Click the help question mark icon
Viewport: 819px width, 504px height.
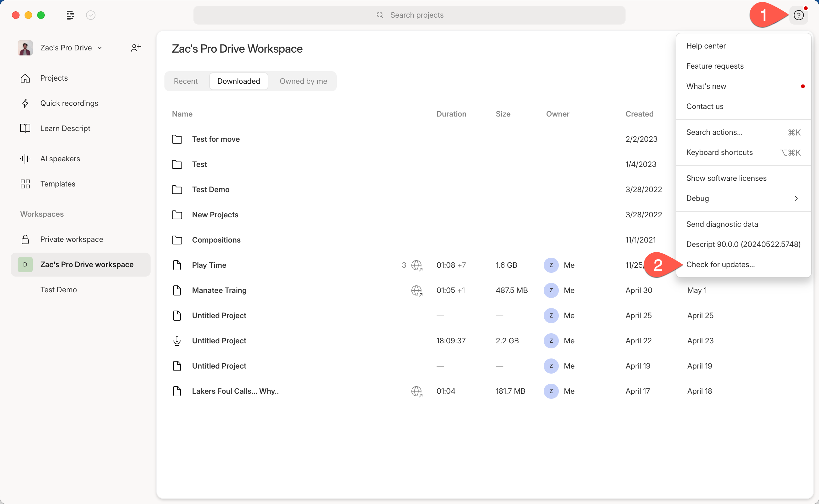coord(799,15)
